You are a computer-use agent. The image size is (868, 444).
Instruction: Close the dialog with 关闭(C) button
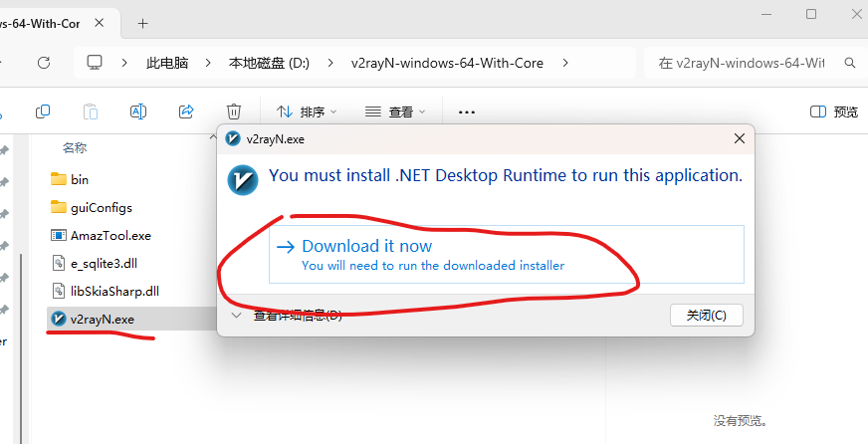[x=707, y=315]
